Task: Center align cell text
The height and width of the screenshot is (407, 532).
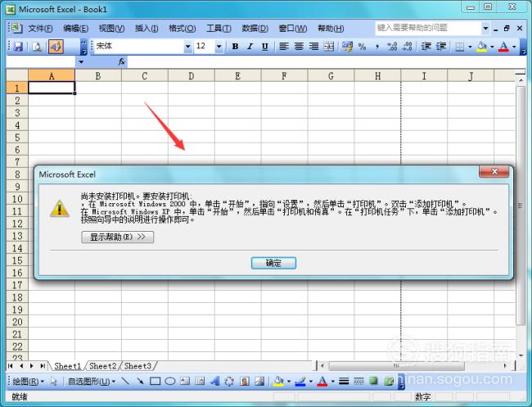Action: (299, 47)
